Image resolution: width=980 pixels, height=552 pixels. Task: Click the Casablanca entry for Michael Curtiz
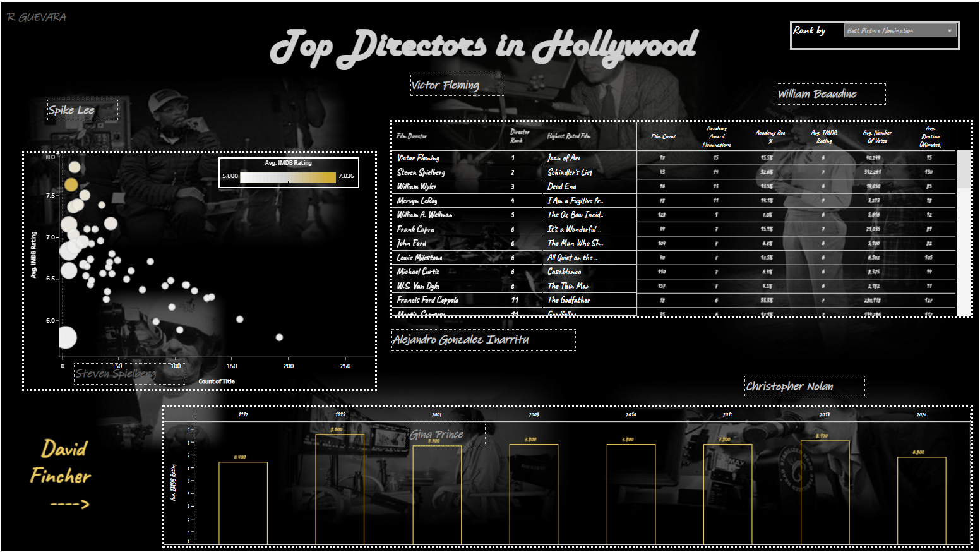tap(565, 272)
